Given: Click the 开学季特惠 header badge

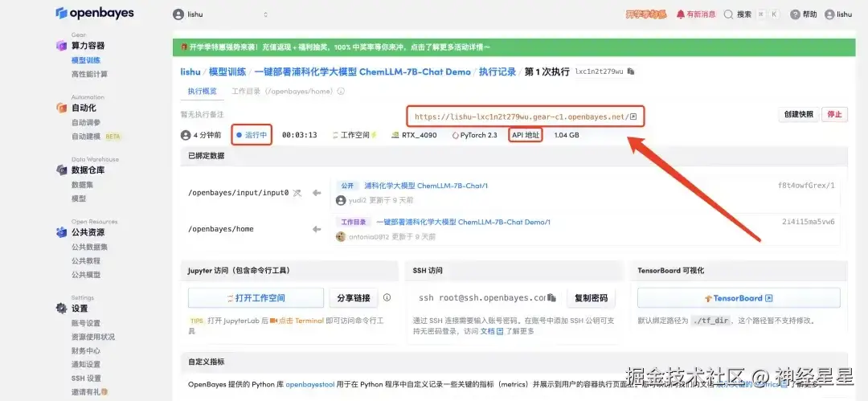Looking at the screenshot, I should [646, 14].
